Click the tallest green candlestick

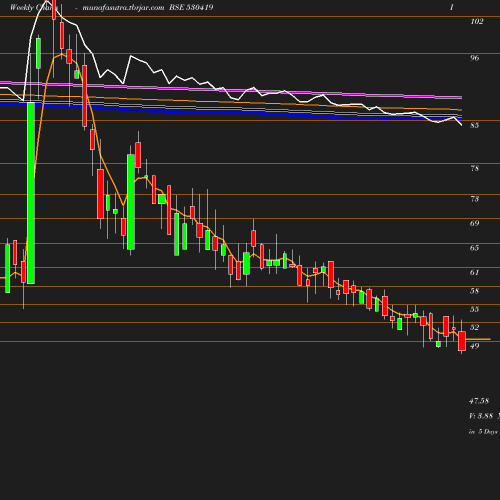[31, 193]
